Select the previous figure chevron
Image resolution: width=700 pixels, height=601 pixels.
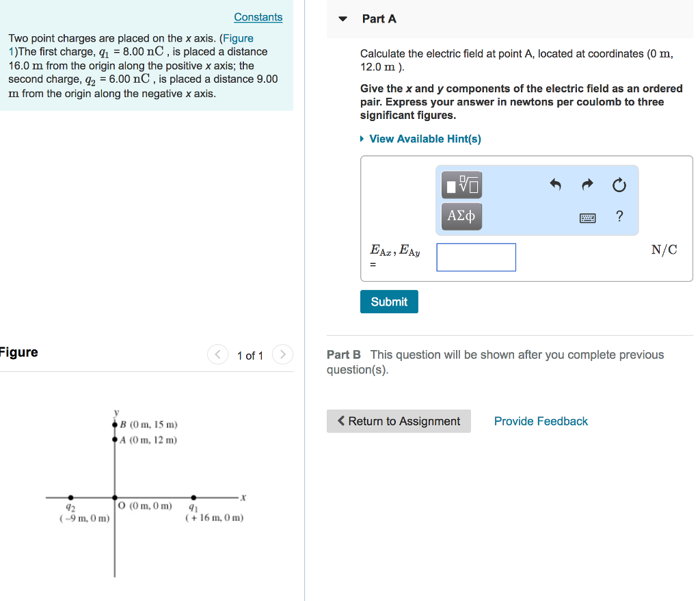[x=217, y=354]
